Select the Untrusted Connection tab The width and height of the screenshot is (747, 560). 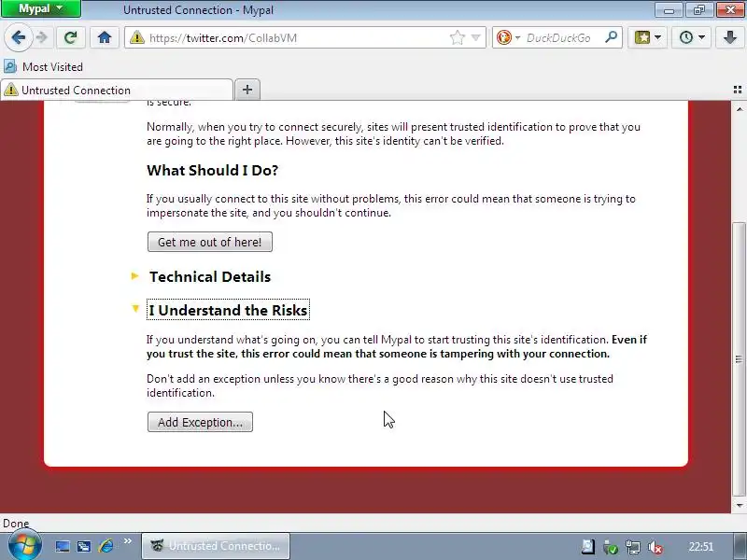click(x=117, y=90)
